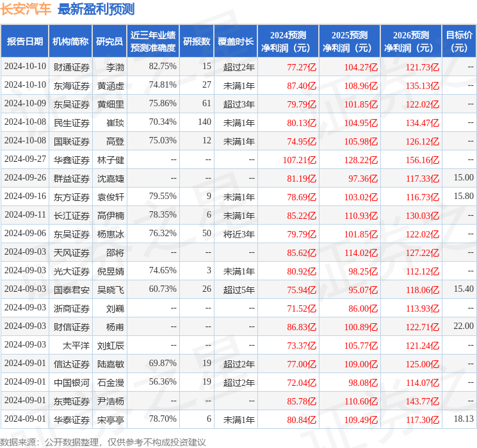This screenshot has height=448, width=477.
Task: Click researcher name 沈嘉婕
Action: (111, 179)
